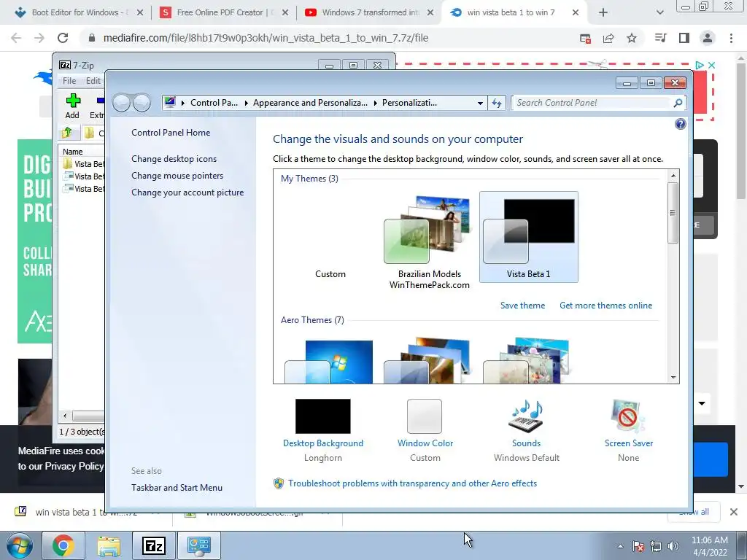The image size is (747, 560).
Task: Click the Control Panel taskbar button
Action: coord(198,545)
